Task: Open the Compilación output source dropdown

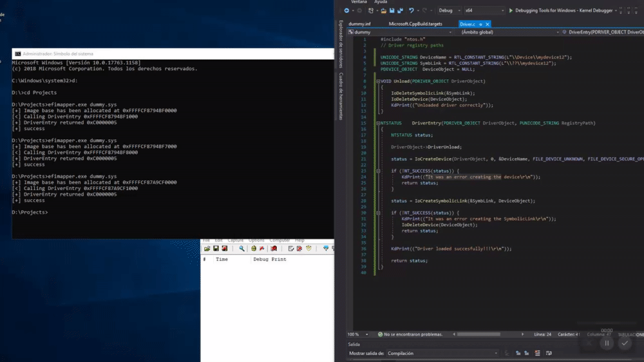Action: point(443,353)
